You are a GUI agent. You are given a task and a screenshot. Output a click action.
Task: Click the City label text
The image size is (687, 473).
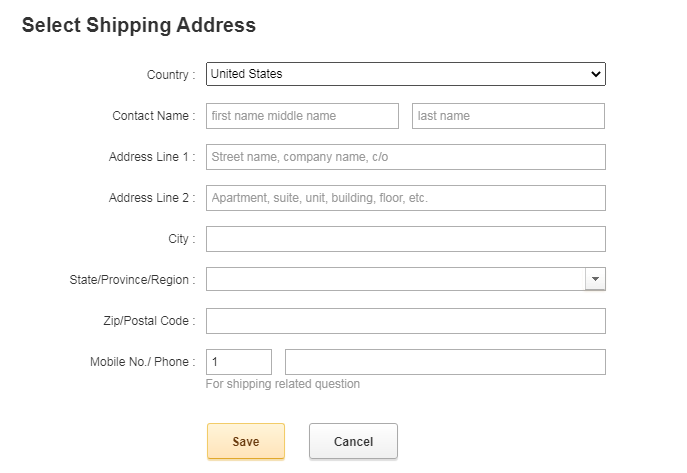click(181, 239)
